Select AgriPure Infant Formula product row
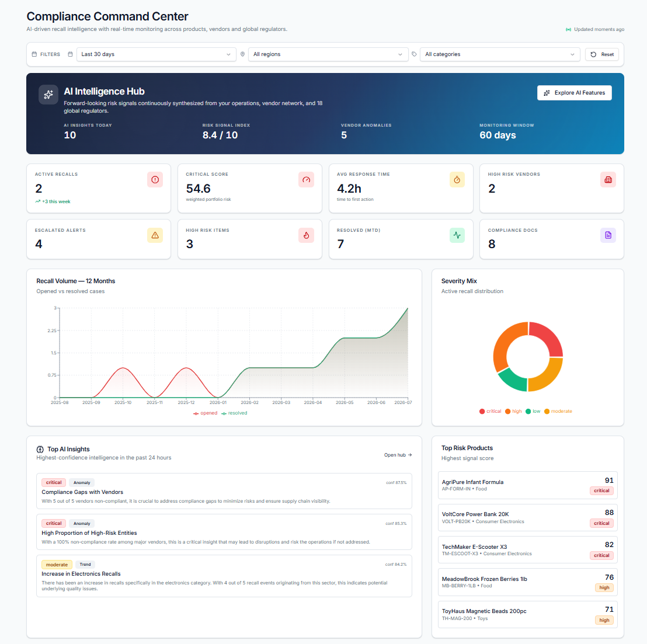The height and width of the screenshot is (644, 647). (528, 485)
